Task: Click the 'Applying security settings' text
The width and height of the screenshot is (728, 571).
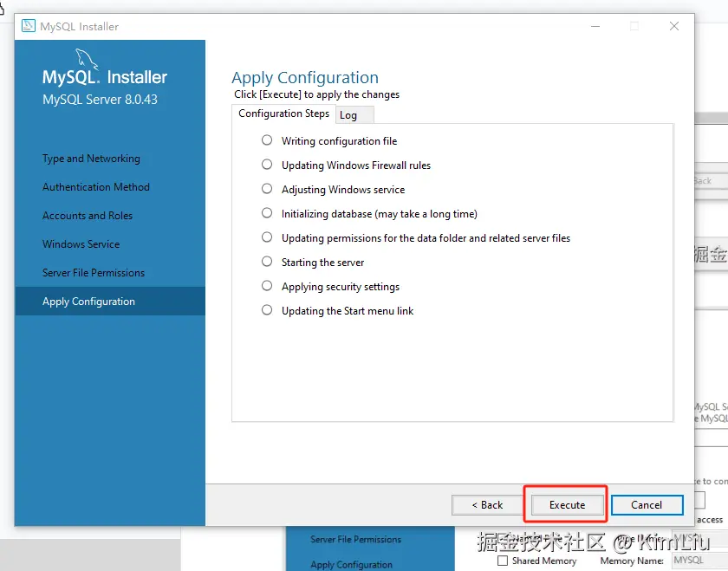Action: (x=341, y=287)
